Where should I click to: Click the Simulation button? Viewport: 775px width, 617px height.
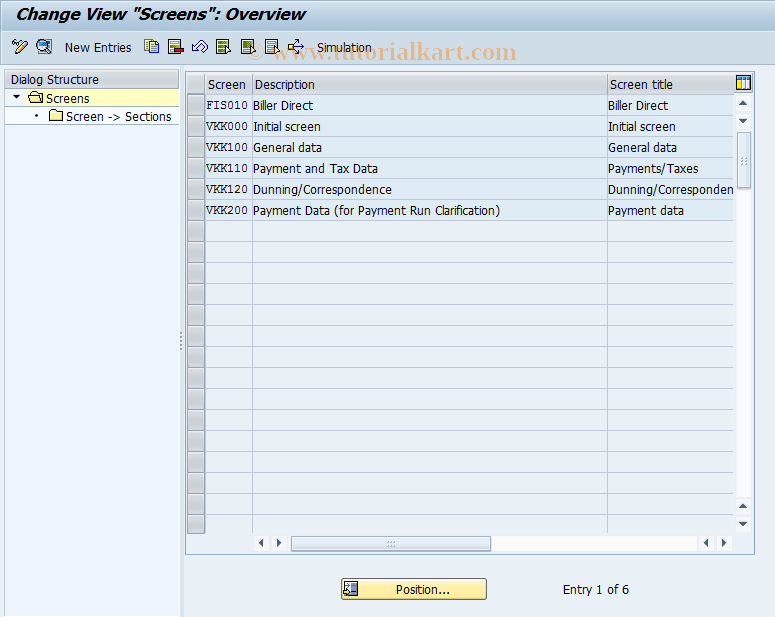pos(344,47)
